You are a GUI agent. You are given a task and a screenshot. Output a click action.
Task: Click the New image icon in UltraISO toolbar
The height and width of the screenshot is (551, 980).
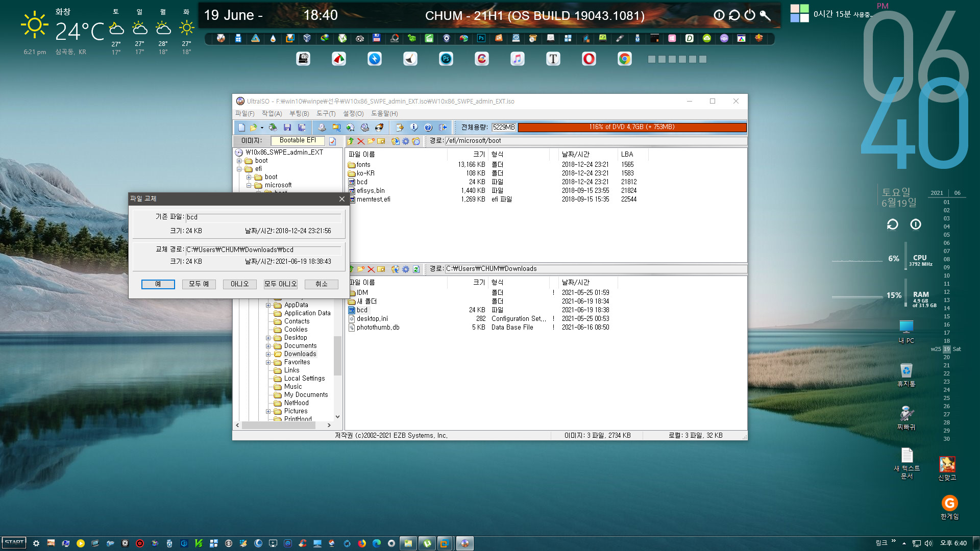pos(241,128)
